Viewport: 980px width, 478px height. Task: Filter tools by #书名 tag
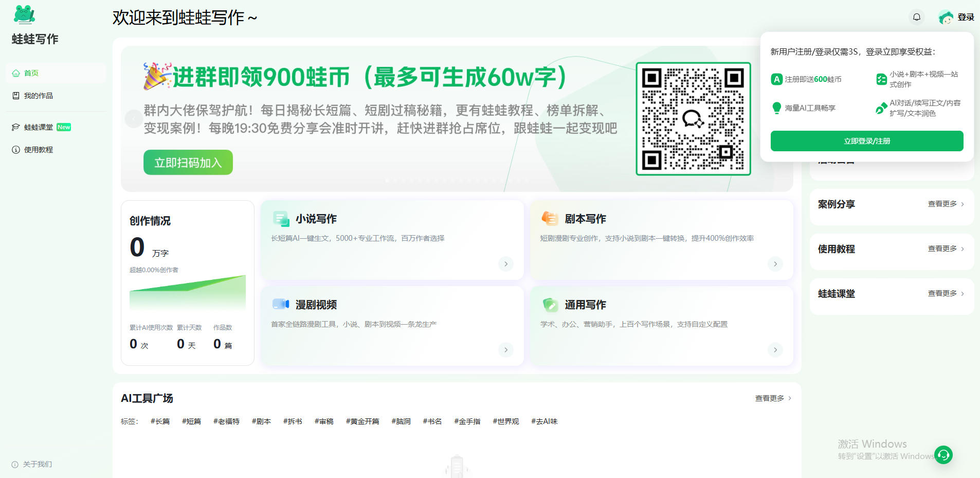click(432, 421)
